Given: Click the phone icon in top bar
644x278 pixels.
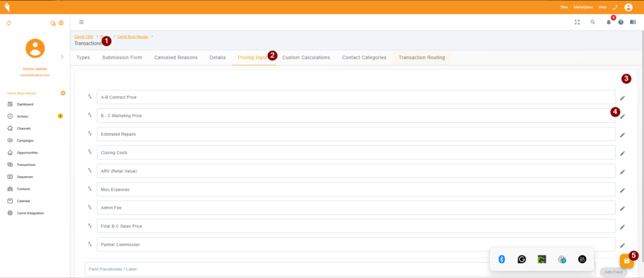Looking at the screenshot, I should (614, 7).
